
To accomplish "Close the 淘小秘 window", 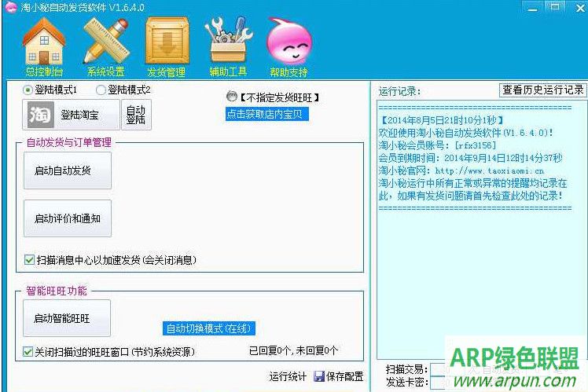I will [580, 8].
